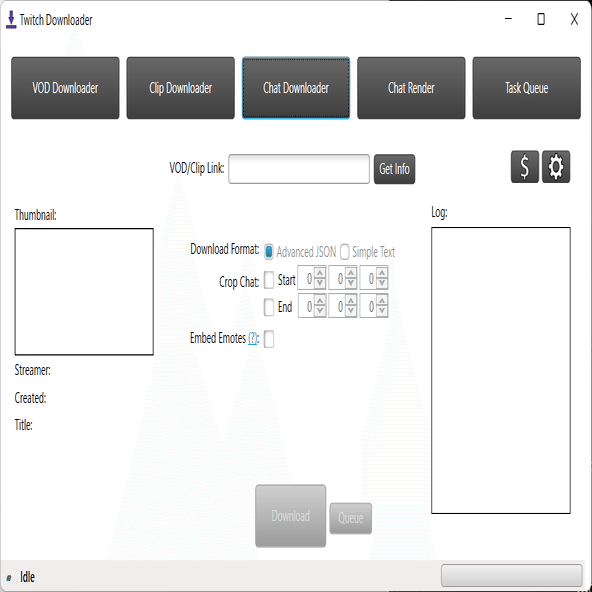Click the VOD/Clip Link input field
The width and height of the screenshot is (592, 592).
299,169
